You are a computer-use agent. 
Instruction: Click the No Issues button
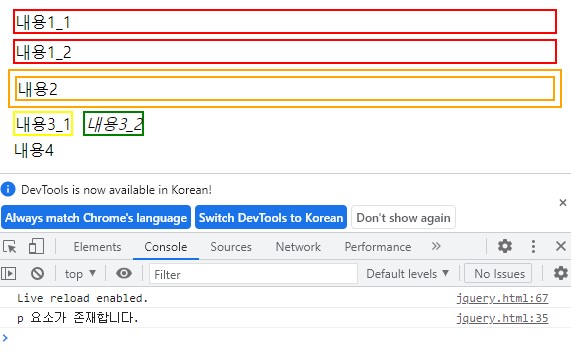point(498,274)
